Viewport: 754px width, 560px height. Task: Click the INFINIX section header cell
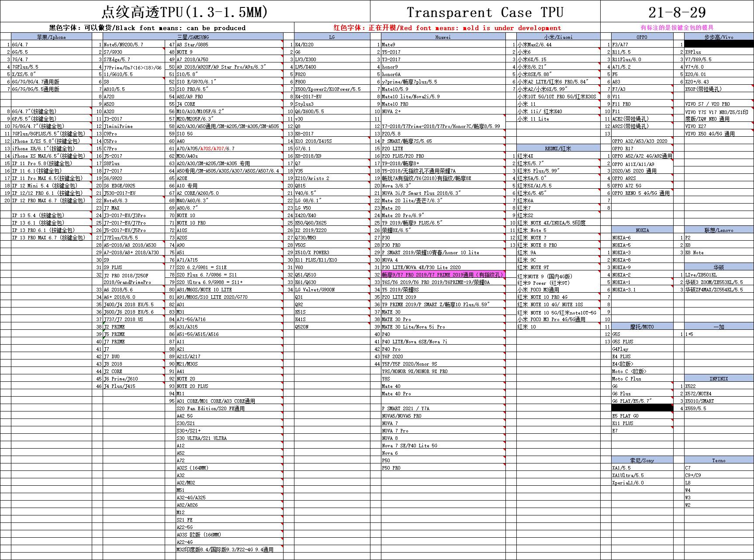pos(719,378)
